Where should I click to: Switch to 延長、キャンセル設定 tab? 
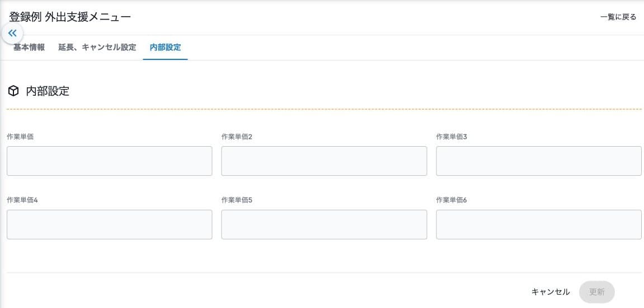tap(97, 47)
